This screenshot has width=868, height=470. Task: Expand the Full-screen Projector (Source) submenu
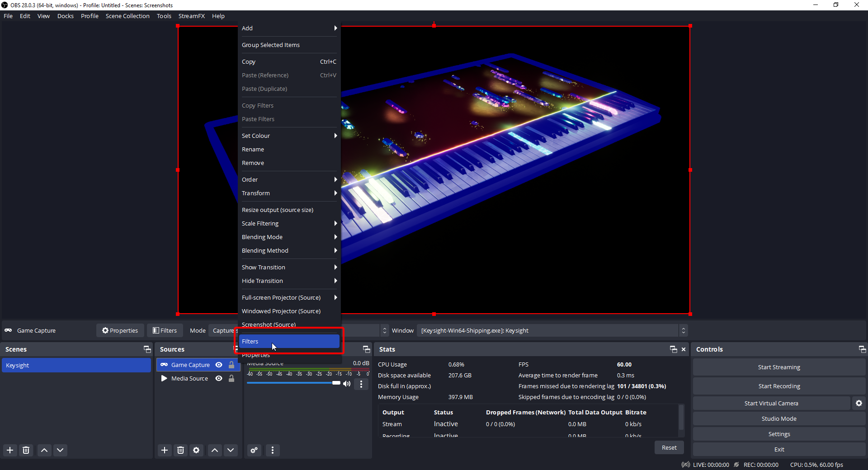pos(289,297)
